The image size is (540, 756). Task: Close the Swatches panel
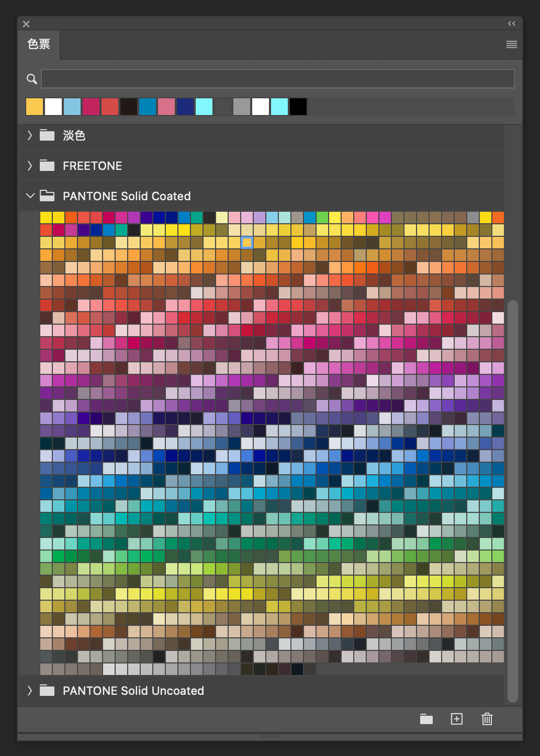pos(26,24)
